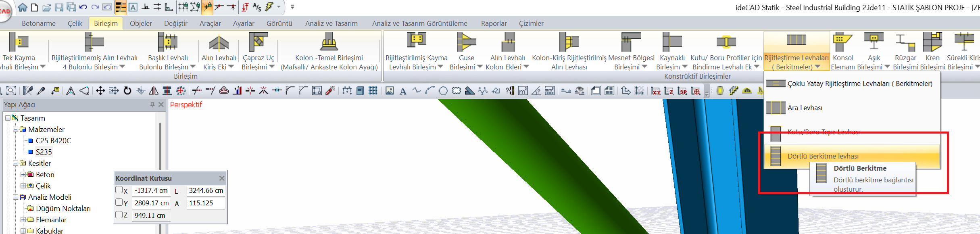This screenshot has height=234, width=980.
Task: Close the Koordinat Kutusu panel
Action: (222, 178)
